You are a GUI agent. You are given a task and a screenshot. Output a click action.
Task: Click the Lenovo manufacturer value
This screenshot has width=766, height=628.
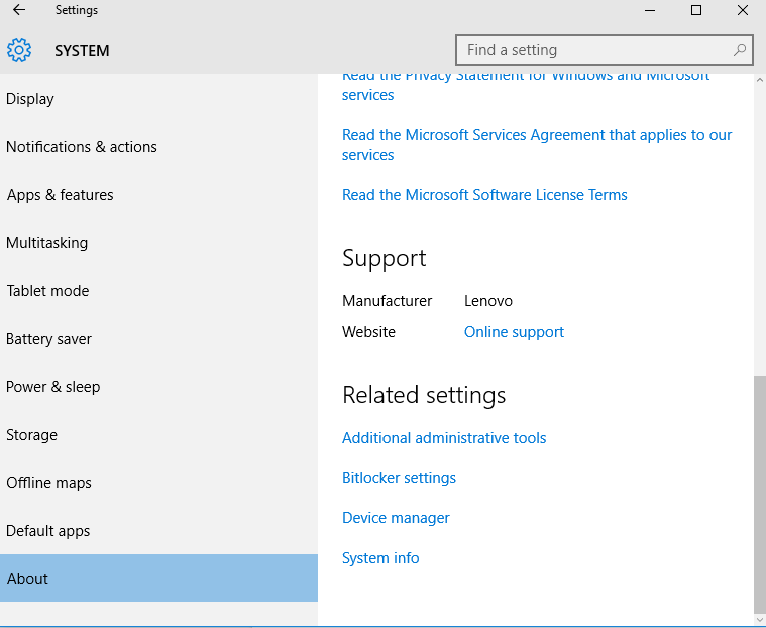pyautogui.click(x=488, y=301)
